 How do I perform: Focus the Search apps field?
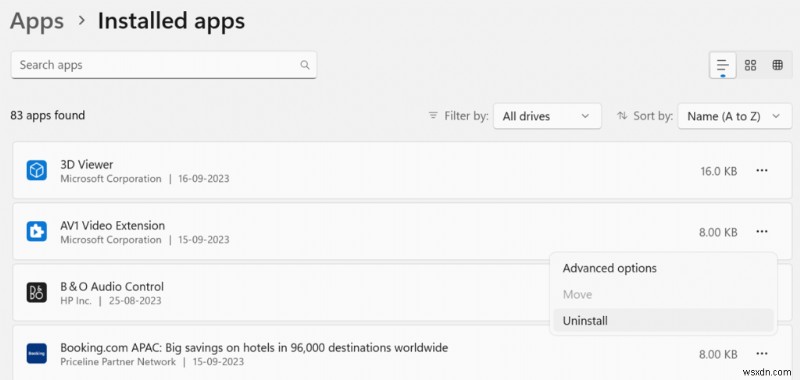(164, 65)
